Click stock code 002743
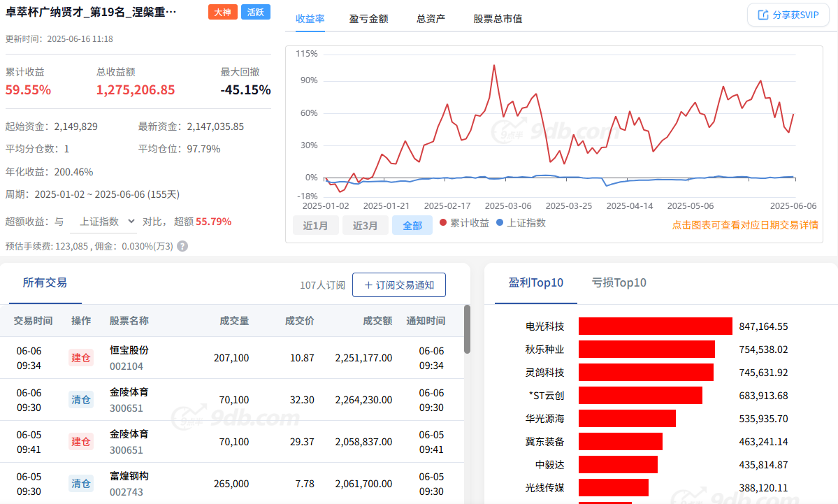Screen dimensions: 838x504 pyautogui.click(x=126, y=491)
